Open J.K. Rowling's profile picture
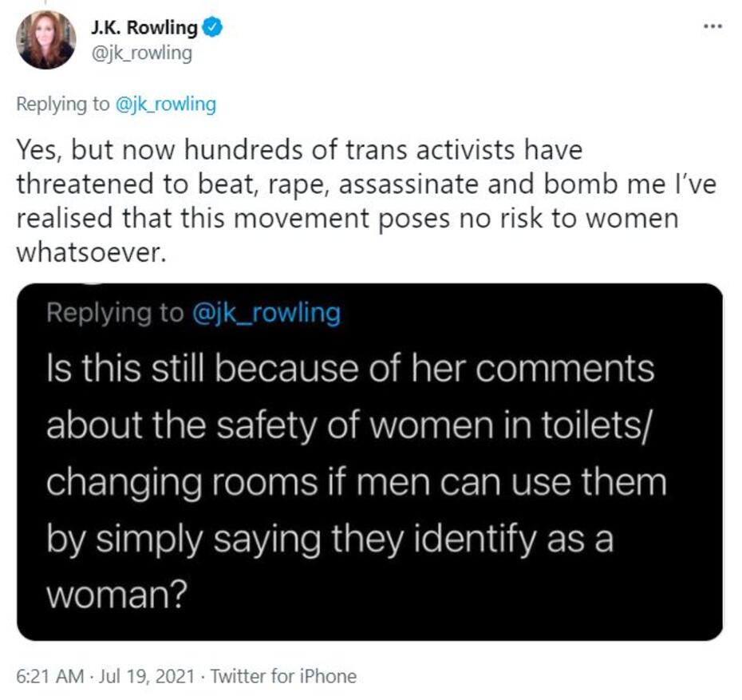Viewport: 742px width, 700px height. coord(45,40)
